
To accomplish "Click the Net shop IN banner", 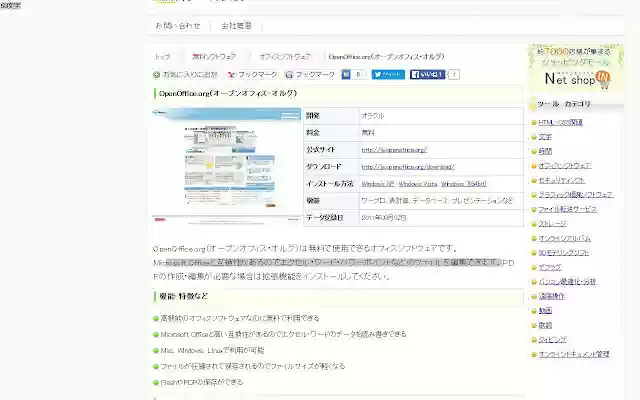I will point(576,67).
